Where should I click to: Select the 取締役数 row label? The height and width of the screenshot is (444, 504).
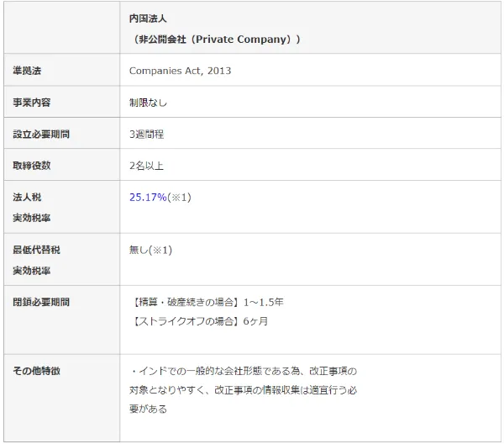pos(32,166)
